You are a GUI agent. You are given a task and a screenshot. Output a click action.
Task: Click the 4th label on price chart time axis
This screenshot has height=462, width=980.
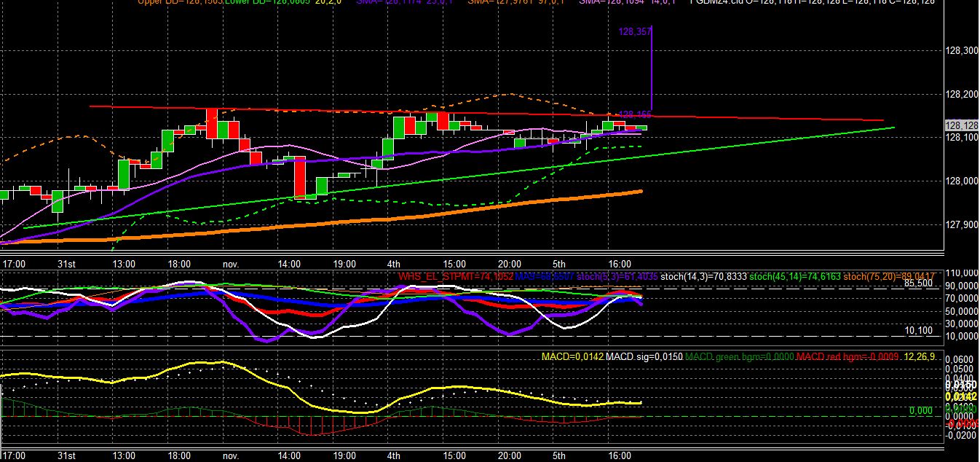coord(393,263)
